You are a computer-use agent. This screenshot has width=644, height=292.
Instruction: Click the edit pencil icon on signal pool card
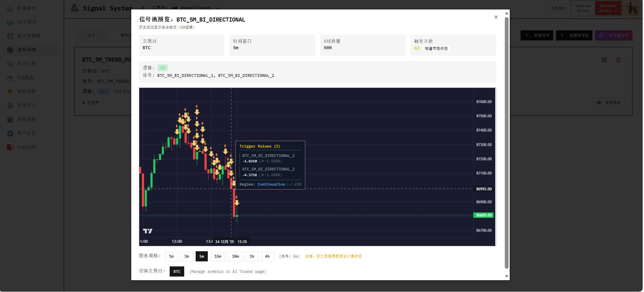tap(604, 60)
